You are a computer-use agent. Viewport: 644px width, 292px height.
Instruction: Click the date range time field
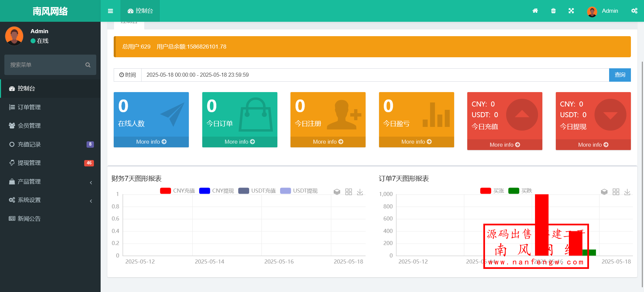(375, 75)
